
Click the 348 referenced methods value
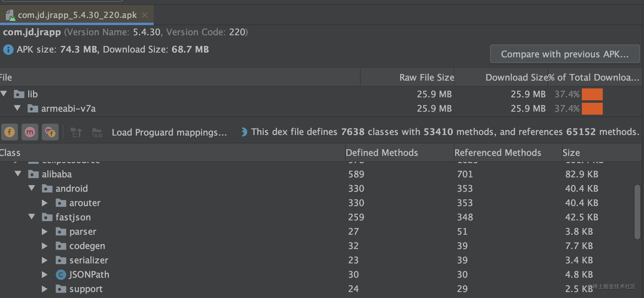pos(465,217)
